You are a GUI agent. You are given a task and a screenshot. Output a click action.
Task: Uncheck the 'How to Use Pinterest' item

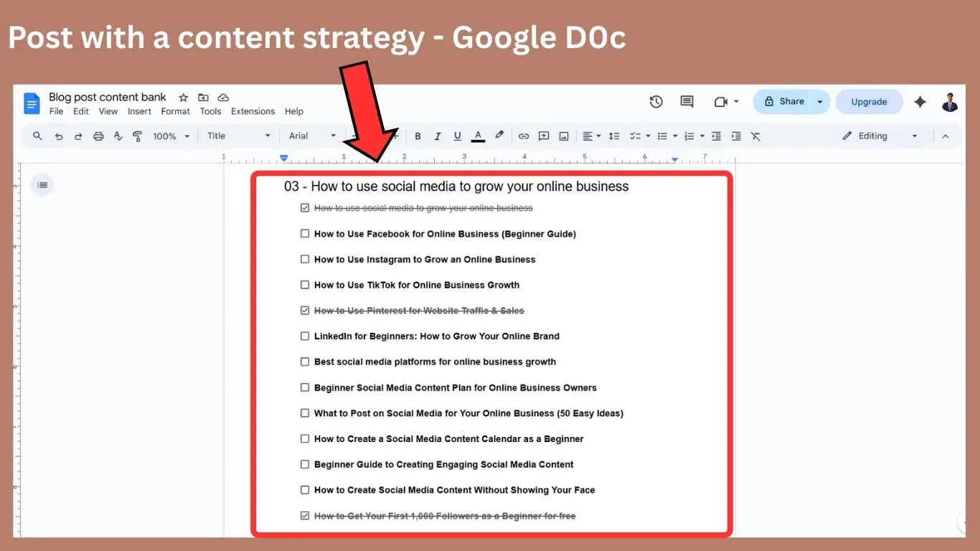point(305,311)
